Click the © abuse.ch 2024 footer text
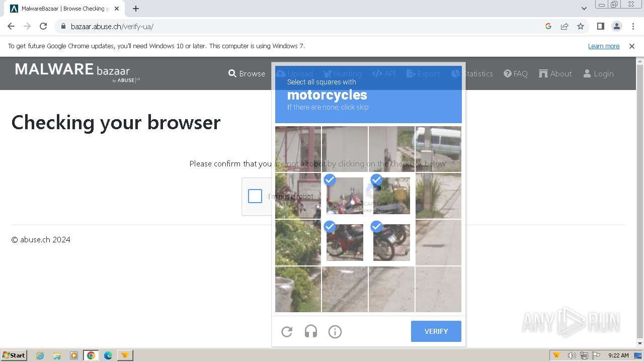Image resolution: width=644 pixels, height=362 pixels. pyautogui.click(x=41, y=239)
